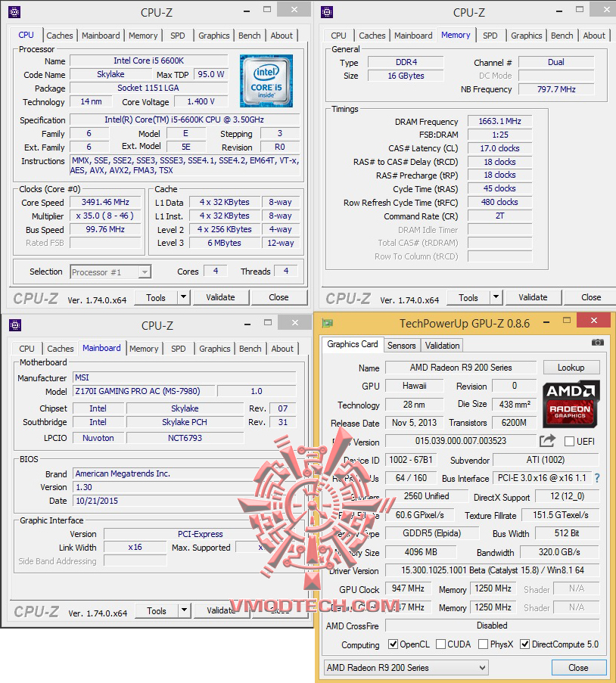Close GPU-Z with the red X
Image resolution: width=616 pixels, height=683 pixels.
[594, 320]
